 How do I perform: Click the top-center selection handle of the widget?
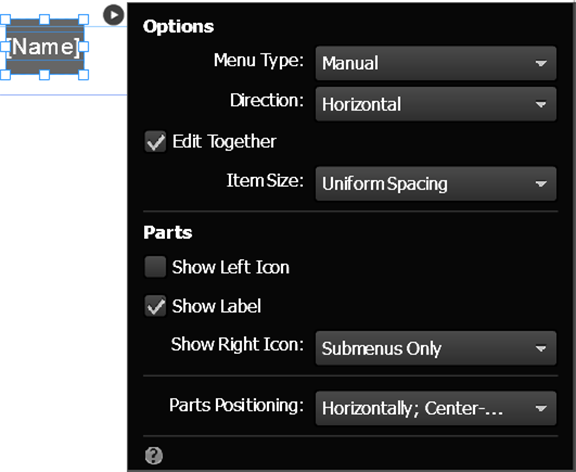pyautogui.click(x=44, y=19)
